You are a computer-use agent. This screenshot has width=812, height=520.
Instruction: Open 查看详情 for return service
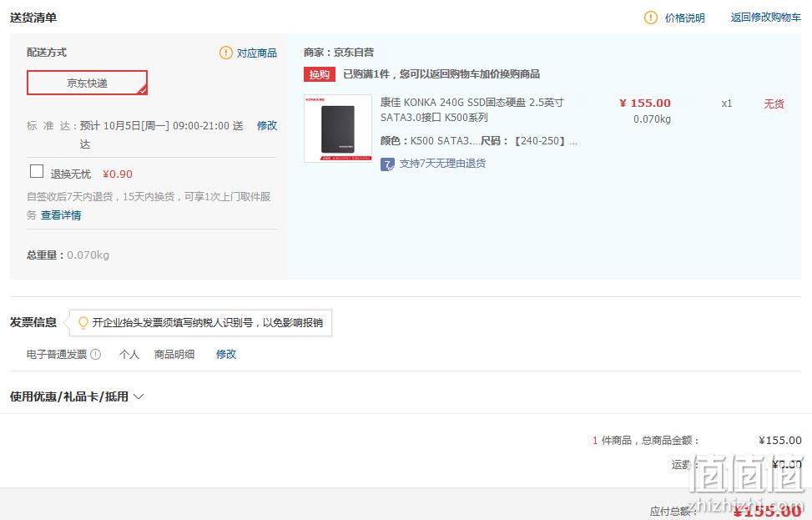click(61, 215)
